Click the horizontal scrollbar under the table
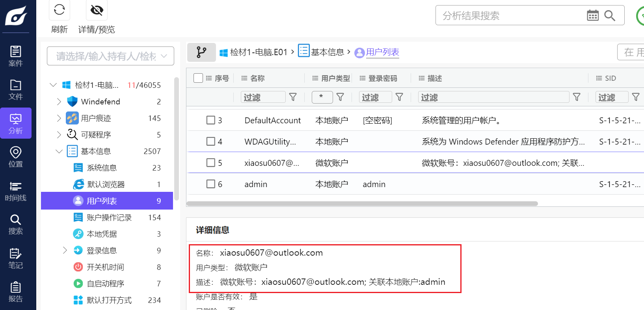The height and width of the screenshot is (310, 644). [x=362, y=204]
